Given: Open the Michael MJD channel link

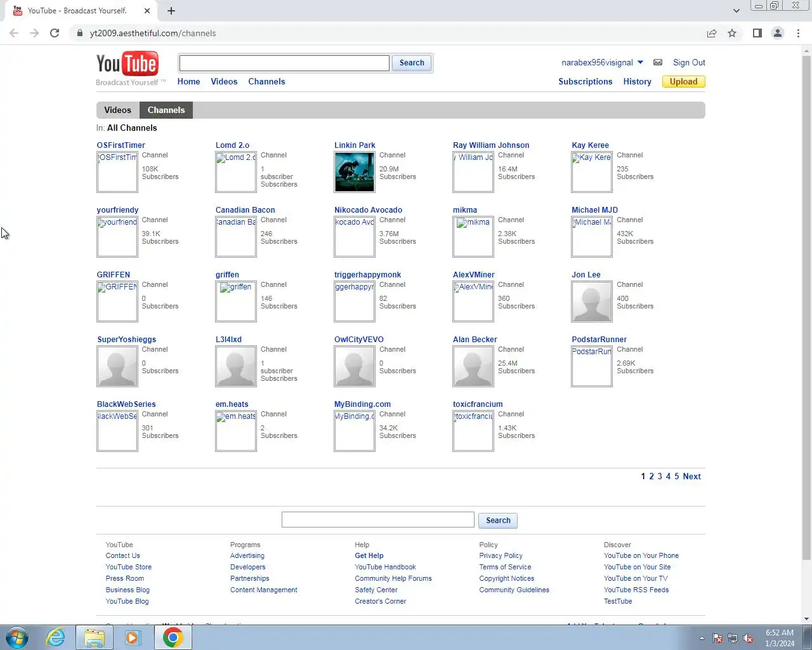Looking at the screenshot, I should coord(594,210).
